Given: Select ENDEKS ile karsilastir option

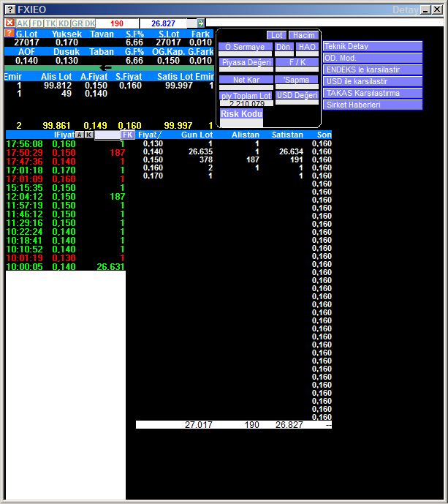Looking at the screenshot, I should 373,69.
